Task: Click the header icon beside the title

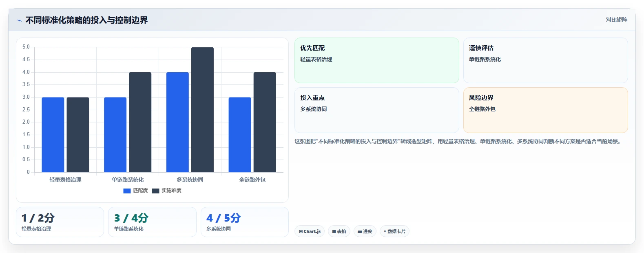Action: [x=19, y=20]
